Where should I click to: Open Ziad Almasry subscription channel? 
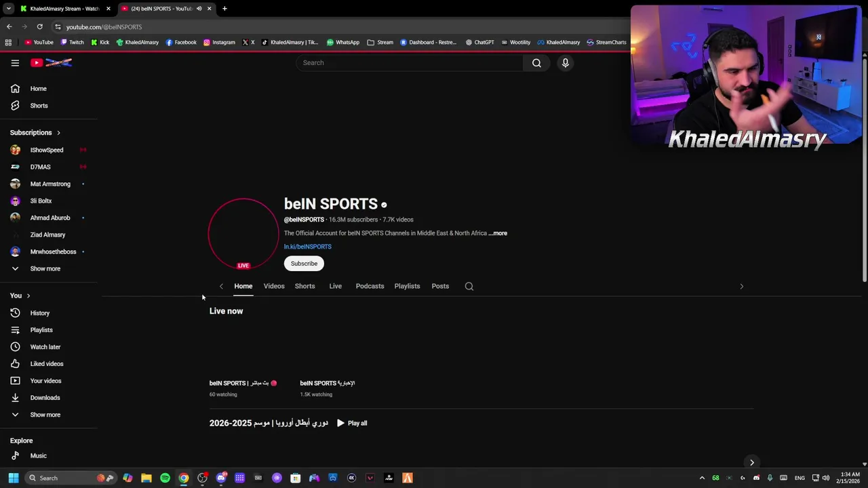pos(49,235)
